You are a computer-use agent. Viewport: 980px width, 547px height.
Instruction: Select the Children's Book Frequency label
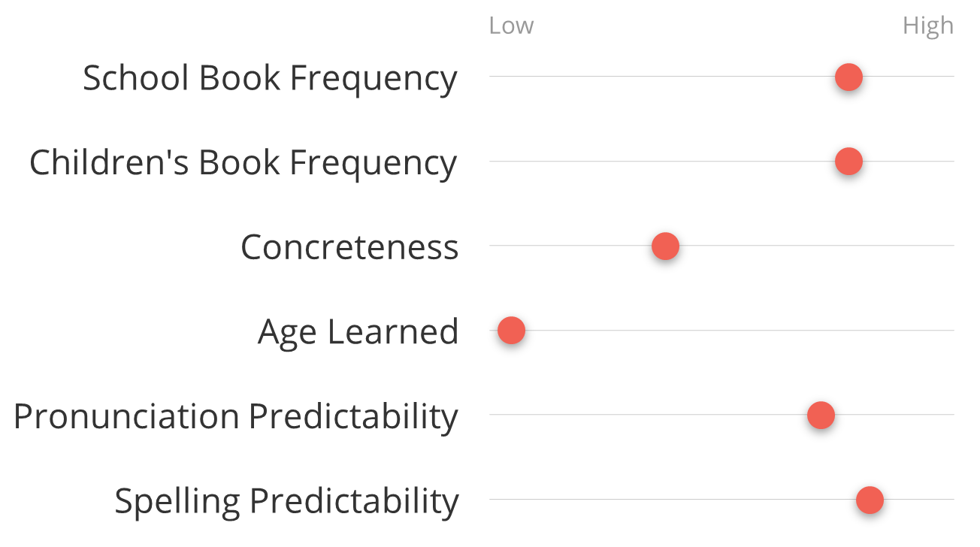pyautogui.click(x=243, y=163)
